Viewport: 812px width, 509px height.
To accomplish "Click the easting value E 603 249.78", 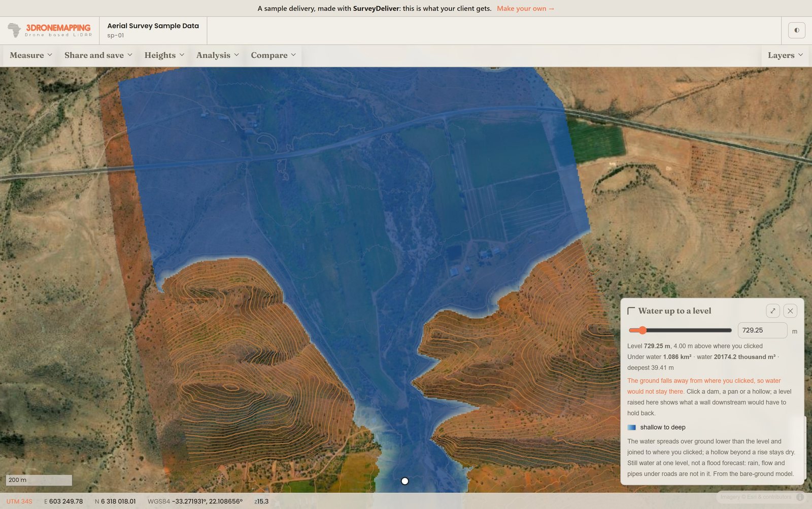I will (63, 501).
